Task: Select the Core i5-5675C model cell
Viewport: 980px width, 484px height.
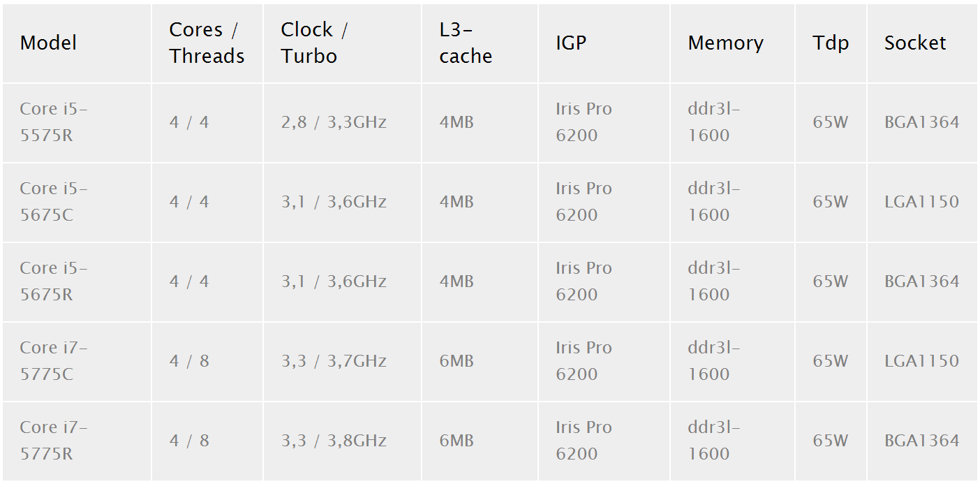Action: click(54, 202)
